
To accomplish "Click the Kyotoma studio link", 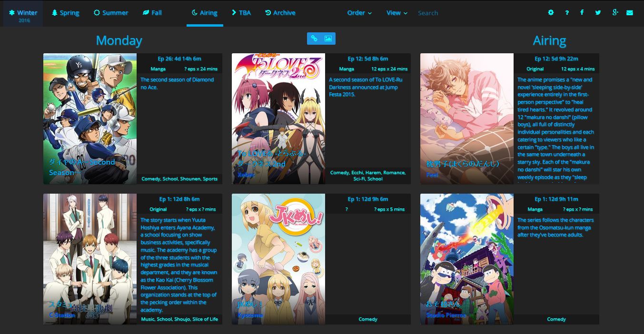I will point(250,315).
